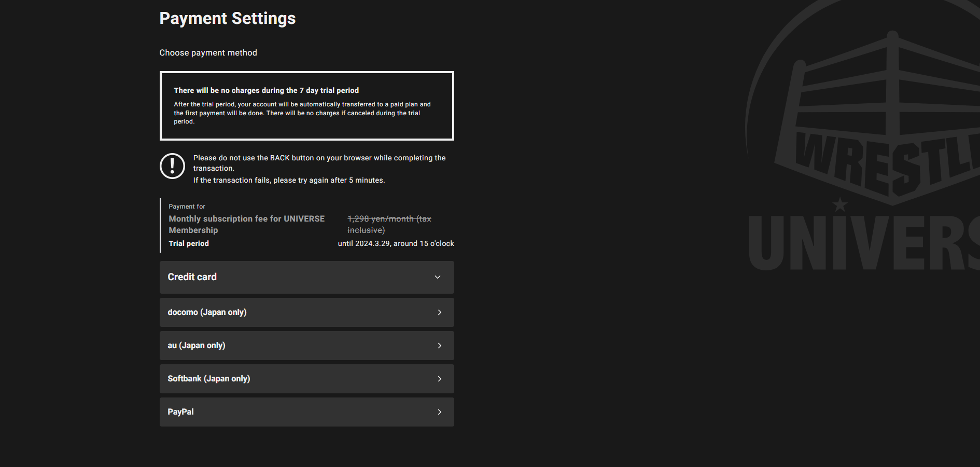980x467 pixels.
Task: Click the wrestling ring logo graphic
Action: [x=881, y=114]
